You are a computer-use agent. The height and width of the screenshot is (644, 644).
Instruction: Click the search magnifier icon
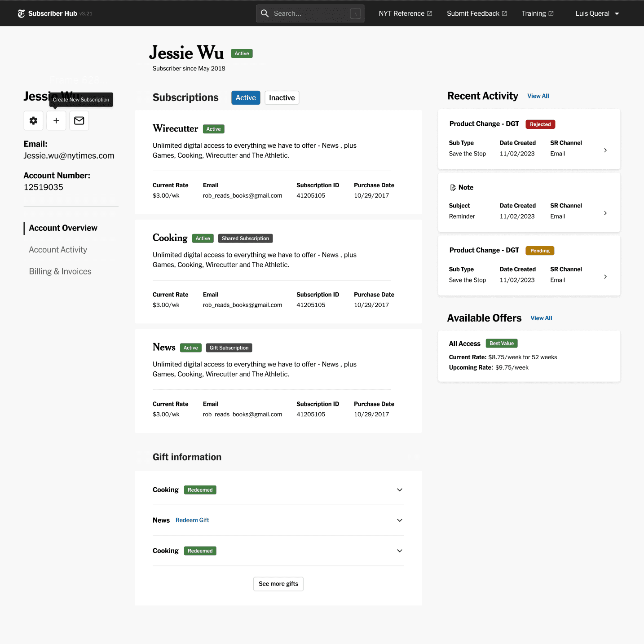[265, 13]
